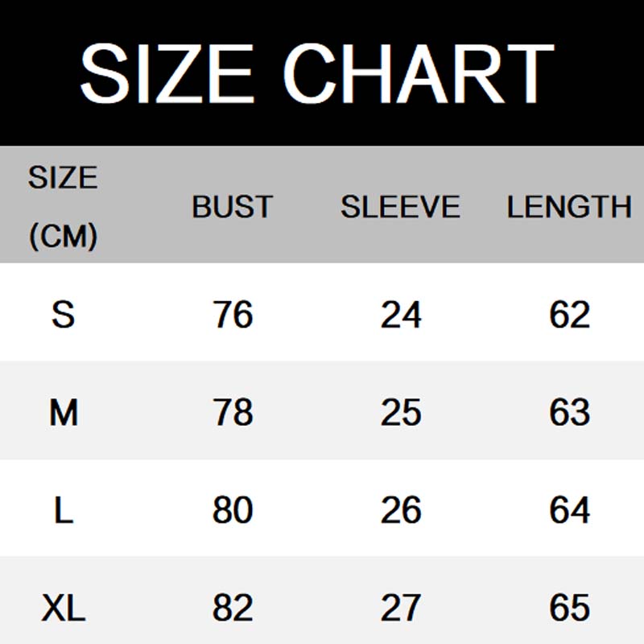The width and height of the screenshot is (644, 644).
Task: Click length value 62
Action: point(570,314)
